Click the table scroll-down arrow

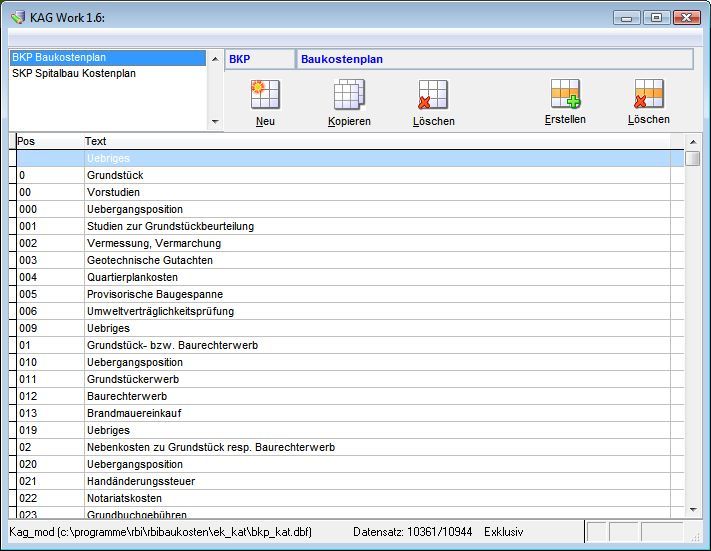tap(693, 510)
